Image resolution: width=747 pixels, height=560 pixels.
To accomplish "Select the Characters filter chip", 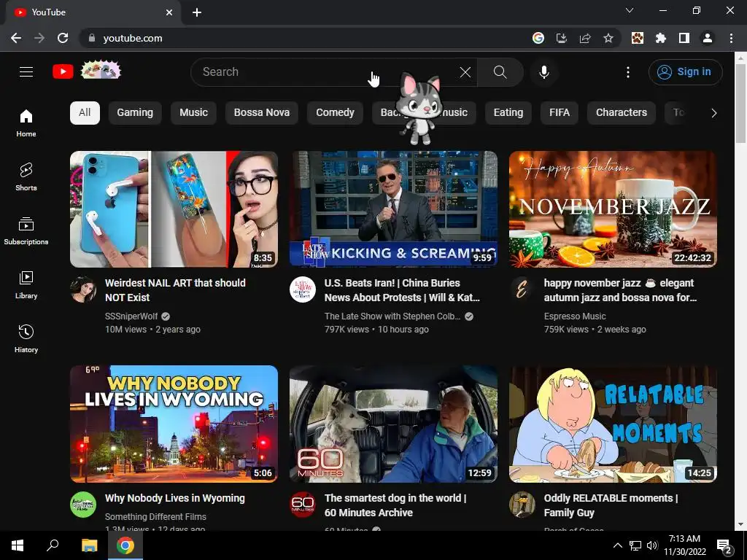I will [622, 113].
